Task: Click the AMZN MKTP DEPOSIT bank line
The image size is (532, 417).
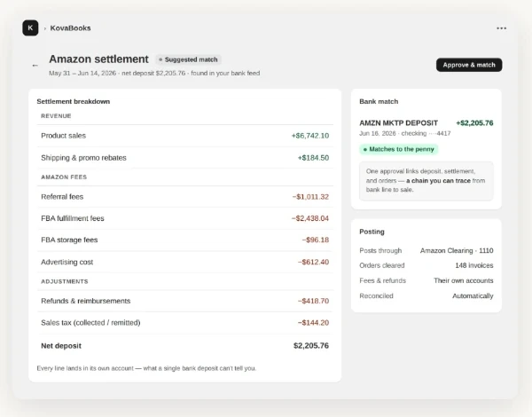Action: pos(398,123)
